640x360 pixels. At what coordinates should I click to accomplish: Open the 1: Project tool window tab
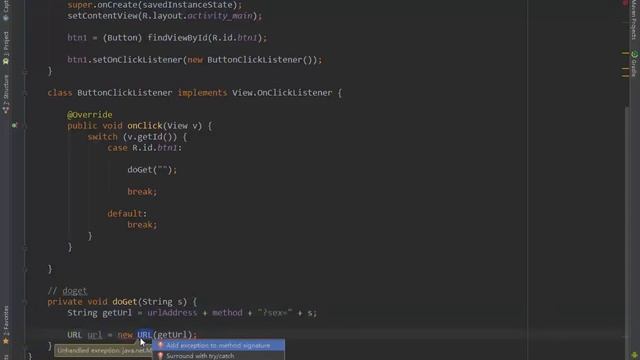[6, 48]
